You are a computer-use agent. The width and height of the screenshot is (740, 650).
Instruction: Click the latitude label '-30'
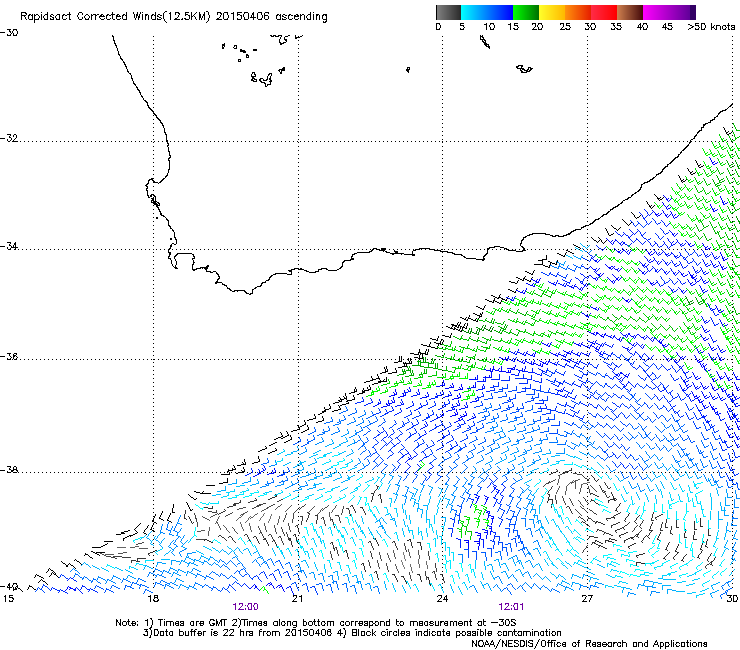(9, 33)
